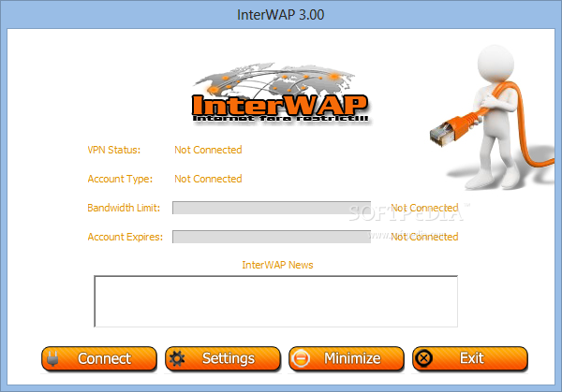Viewport: 562px width, 392px height.
Task: Click the InterWAP globe logo
Action: tap(280, 94)
